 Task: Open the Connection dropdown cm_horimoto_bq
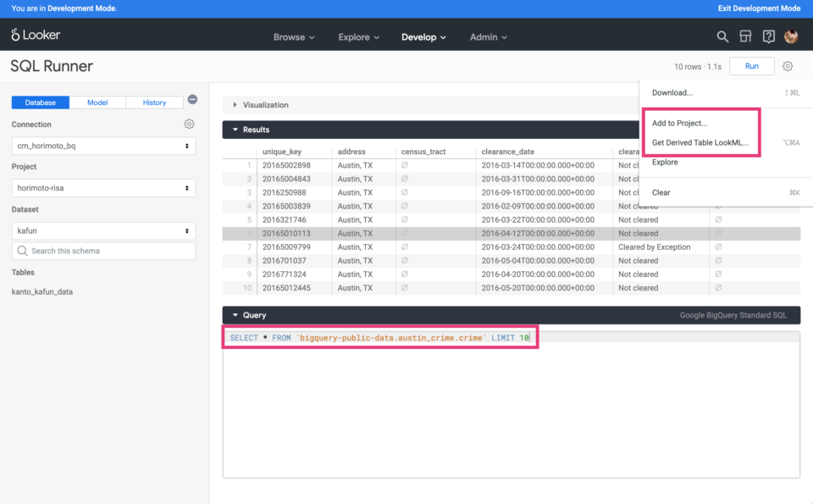pyautogui.click(x=103, y=146)
